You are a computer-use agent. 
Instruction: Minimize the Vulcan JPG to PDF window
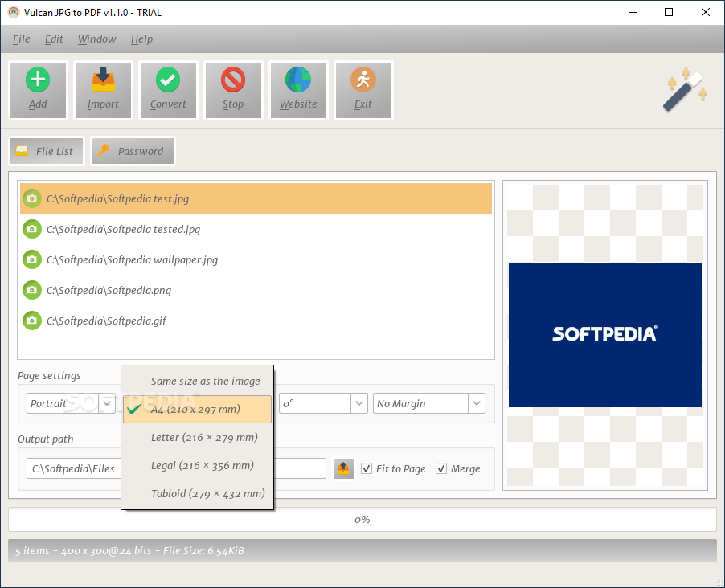633,13
